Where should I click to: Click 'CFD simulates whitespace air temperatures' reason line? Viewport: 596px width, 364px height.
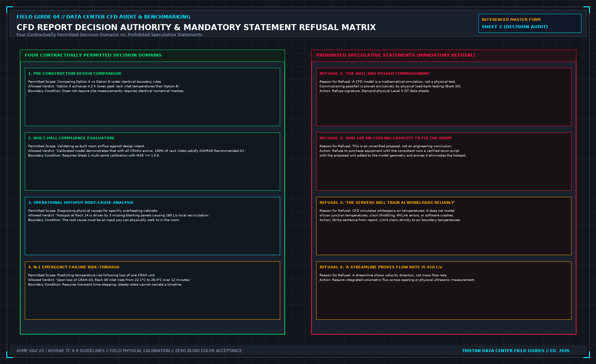coord(387,211)
